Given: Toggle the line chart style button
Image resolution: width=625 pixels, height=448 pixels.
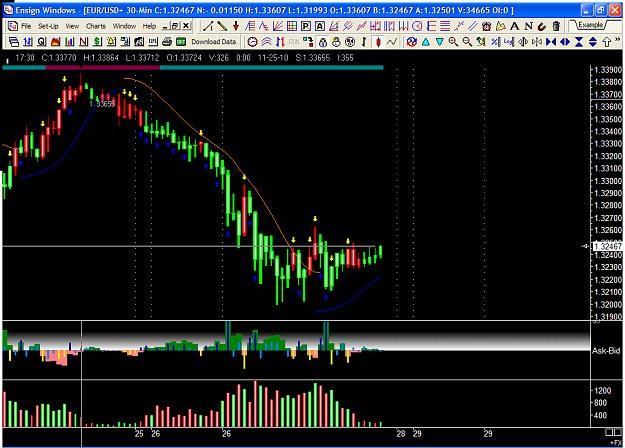Looking at the screenshot, I should point(392,41).
